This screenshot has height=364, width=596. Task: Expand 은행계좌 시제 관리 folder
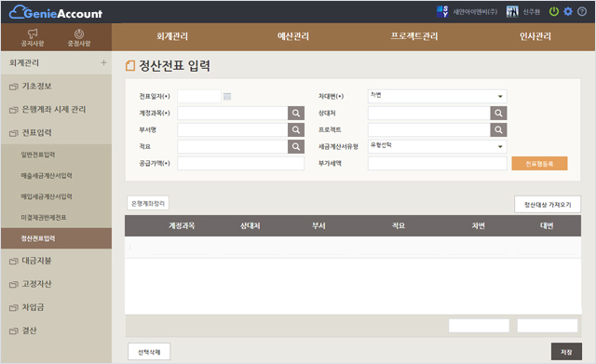(x=47, y=110)
